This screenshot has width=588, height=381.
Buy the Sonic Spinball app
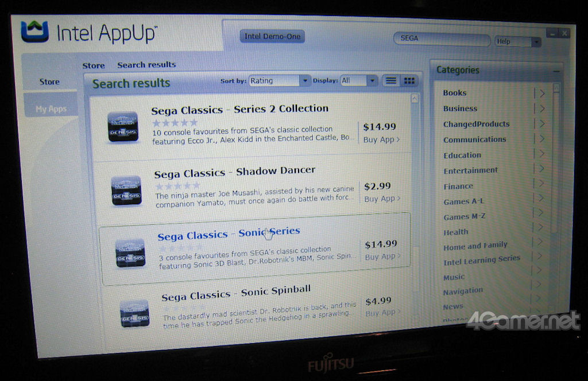(x=383, y=313)
